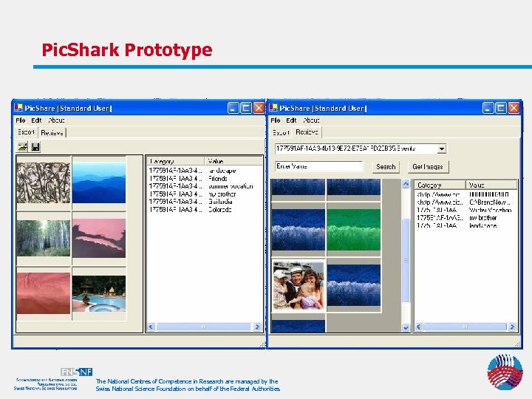Viewport: 532px width, 399px height.
Task: Click the Get Images button
Action: click(x=428, y=166)
